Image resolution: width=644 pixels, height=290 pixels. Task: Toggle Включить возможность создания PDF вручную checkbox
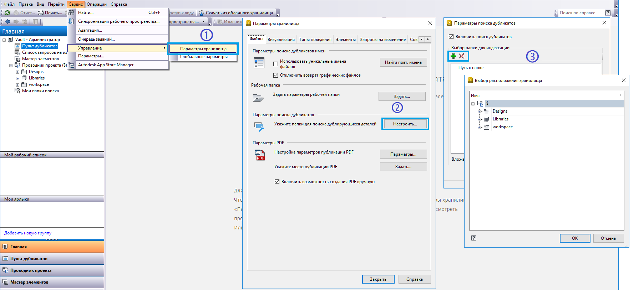277,182
